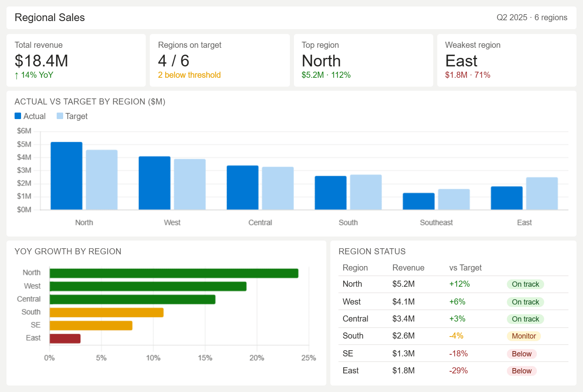Click the Central axis label in bar chart
Screen dimensions: 583x392
click(260, 222)
